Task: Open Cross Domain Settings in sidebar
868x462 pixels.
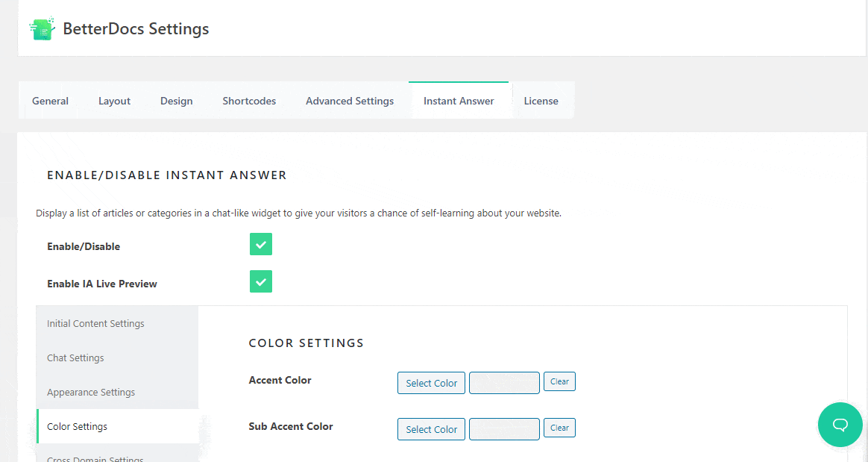Action: (x=95, y=458)
